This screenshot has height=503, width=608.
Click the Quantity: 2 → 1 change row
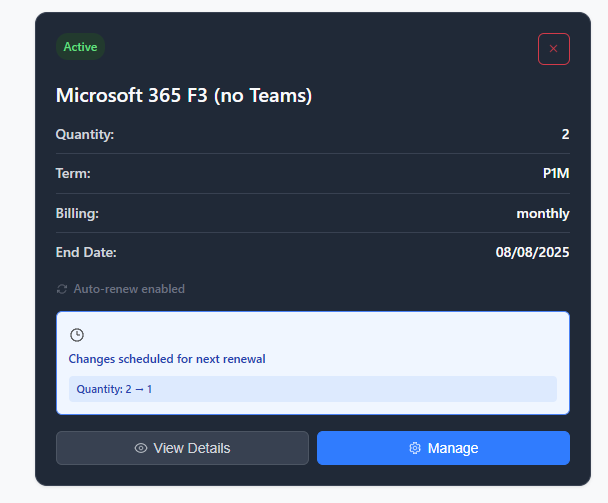(x=313, y=389)
